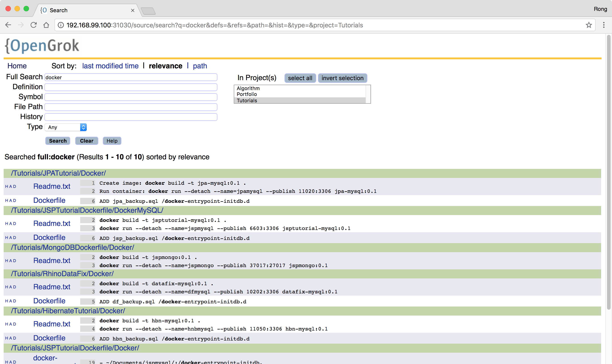The image size is (612, 364).
Task: Focus the Full Search field
Action: [131, 77]
